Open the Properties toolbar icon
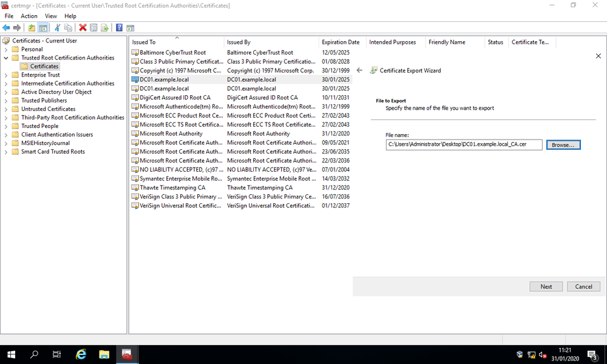 (92, 27)
